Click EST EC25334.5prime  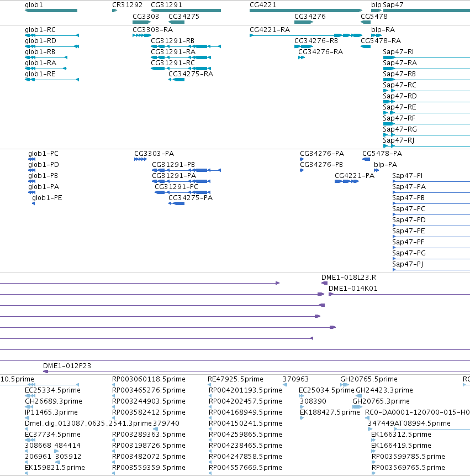coord(53,390)
